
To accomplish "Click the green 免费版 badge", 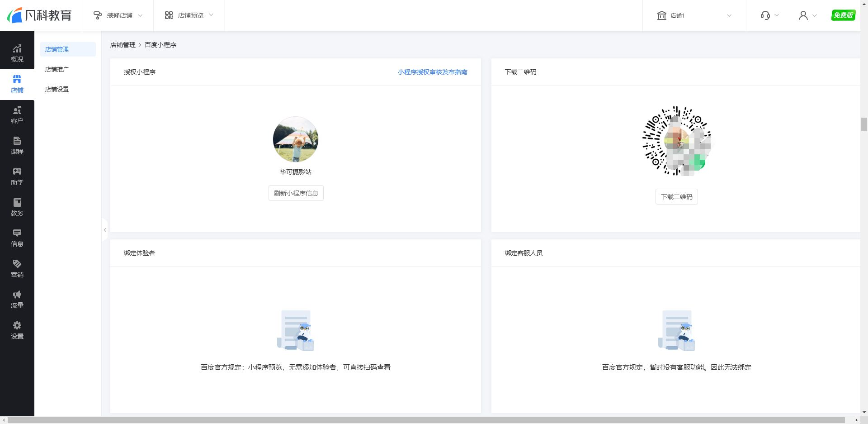I will click(x=843, y=15).
